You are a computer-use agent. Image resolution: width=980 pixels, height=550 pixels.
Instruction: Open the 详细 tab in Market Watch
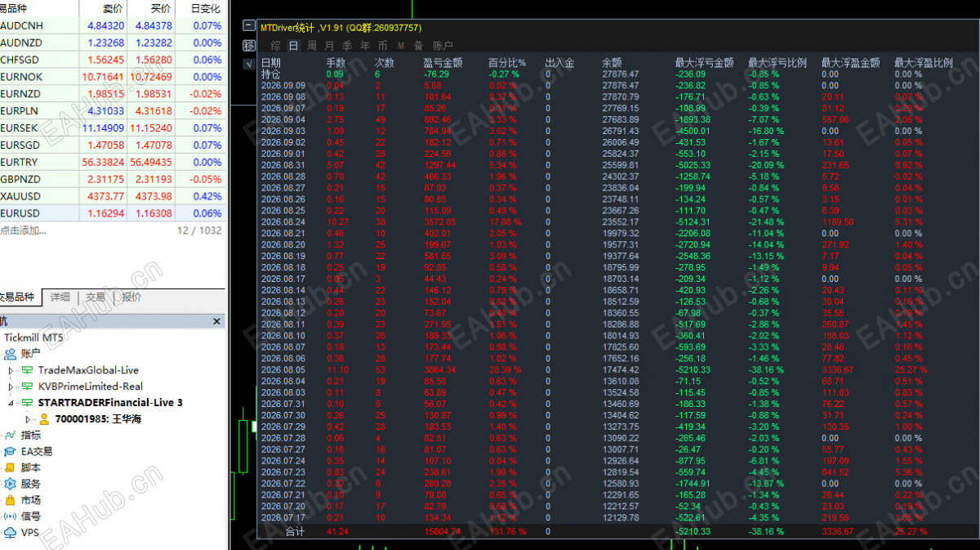(60, 297)
